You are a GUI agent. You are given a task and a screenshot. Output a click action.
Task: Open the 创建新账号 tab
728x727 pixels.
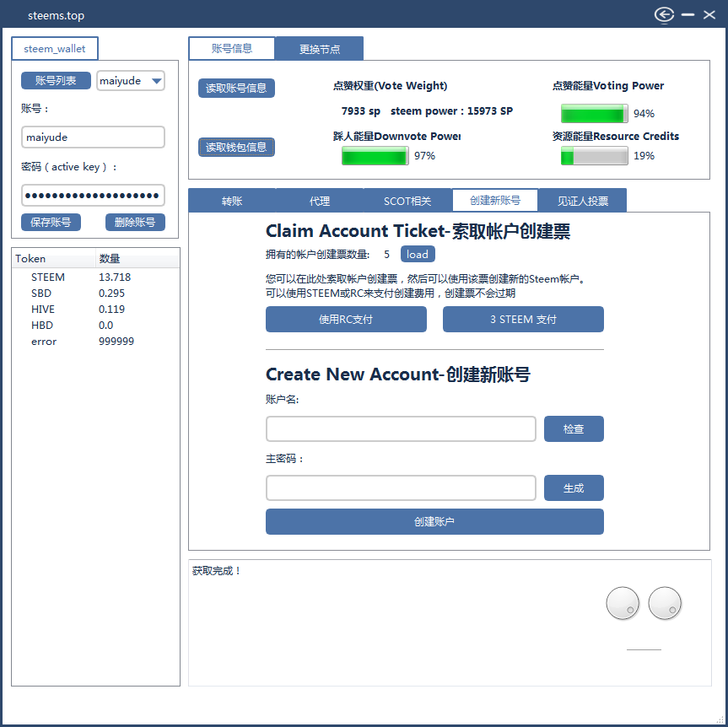[495, 201]
